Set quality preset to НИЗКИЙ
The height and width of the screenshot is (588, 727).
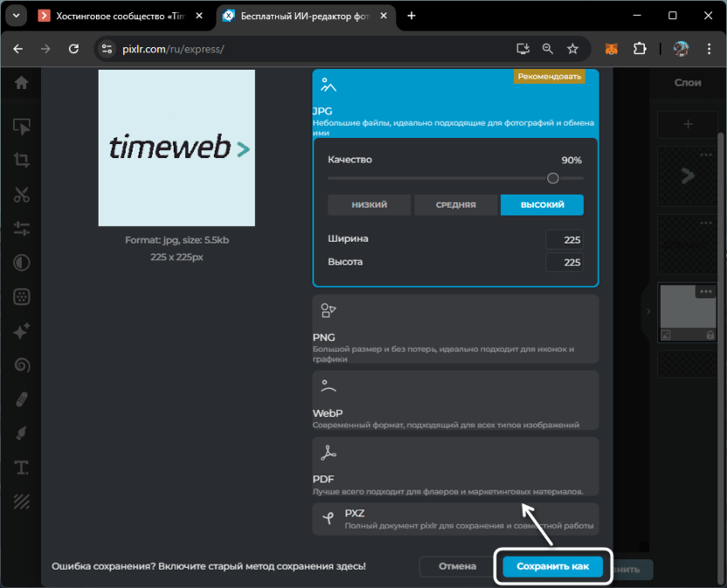click(x=369, y=204)
